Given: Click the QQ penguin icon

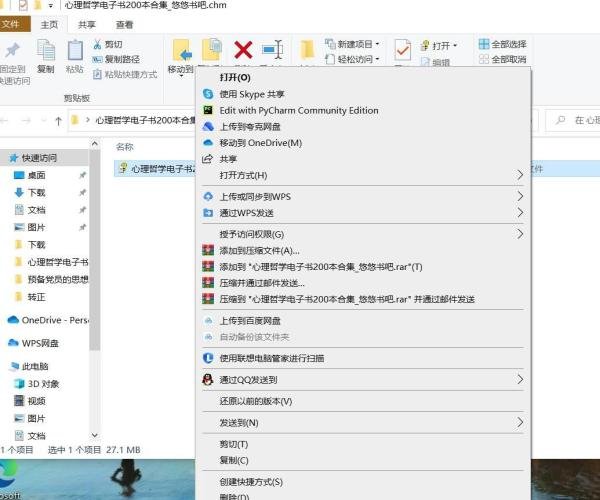Looking at the screenshot, I should coord(208,379).
